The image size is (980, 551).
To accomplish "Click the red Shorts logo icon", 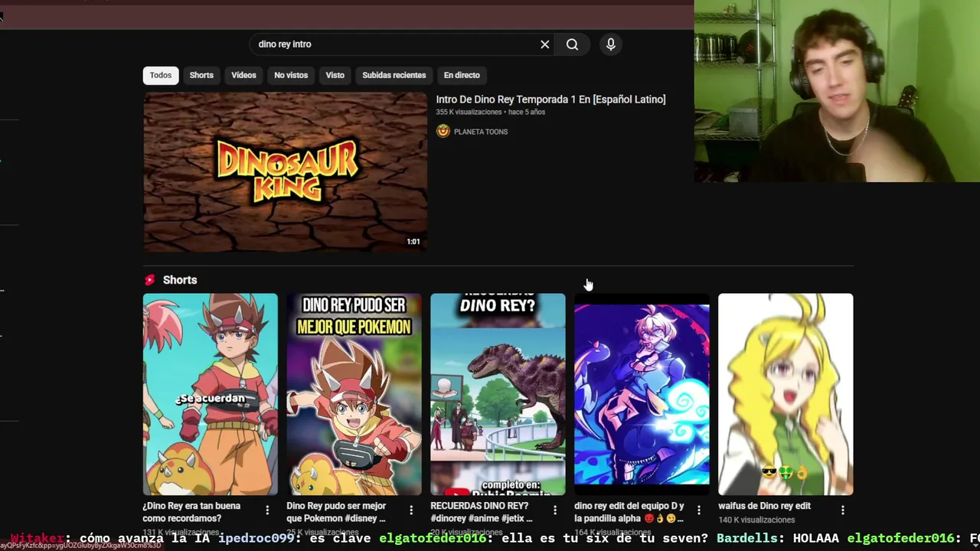I will [x=149, y=280].
